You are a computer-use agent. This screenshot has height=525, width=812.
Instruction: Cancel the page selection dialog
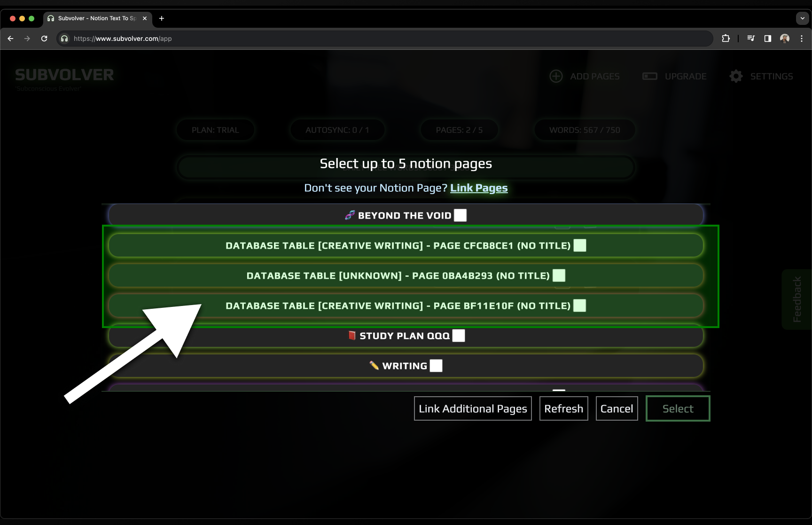pos(617,408)
